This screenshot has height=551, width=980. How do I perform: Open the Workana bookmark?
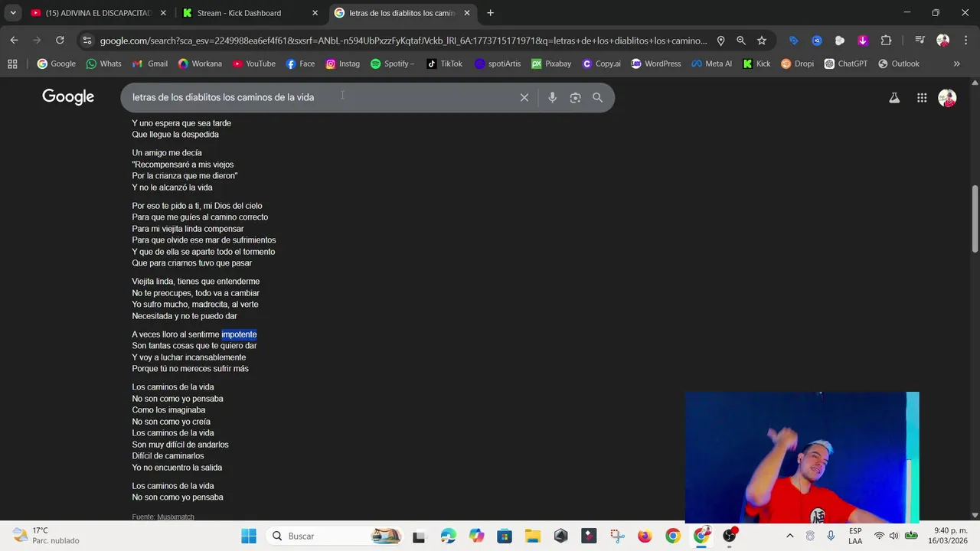tap(200, 64)
